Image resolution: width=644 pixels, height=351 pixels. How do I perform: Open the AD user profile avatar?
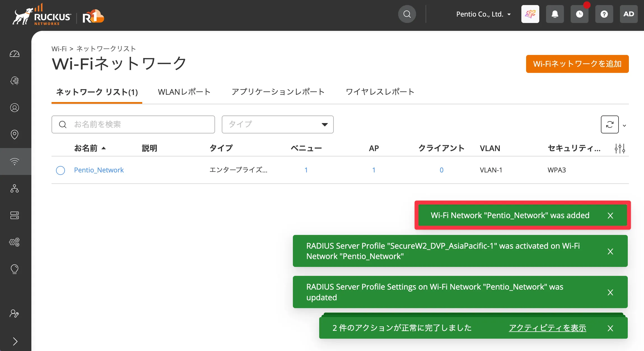[629, 14]
